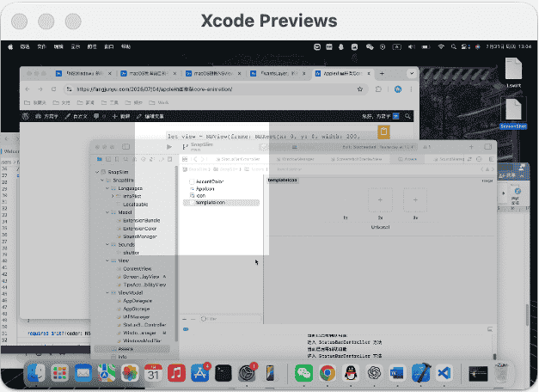The image size is (539, 392).
Task: Open the Chrome extensions puzzle icon
Action: pyautogui.click(x=378, y=89)
